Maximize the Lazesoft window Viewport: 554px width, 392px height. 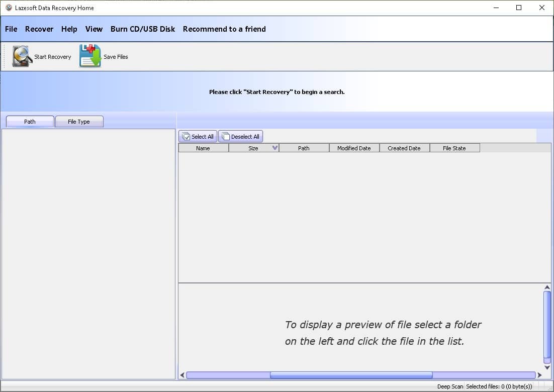coord(519,8)
